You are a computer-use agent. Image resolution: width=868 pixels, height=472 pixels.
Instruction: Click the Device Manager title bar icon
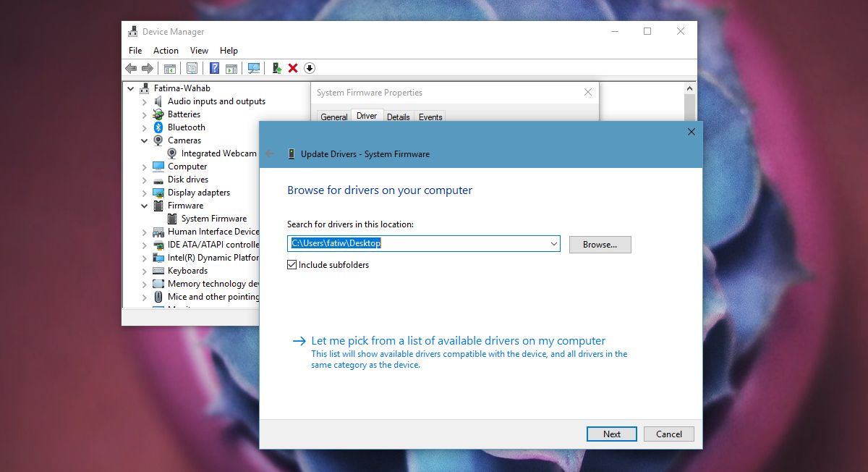point(133,32)
